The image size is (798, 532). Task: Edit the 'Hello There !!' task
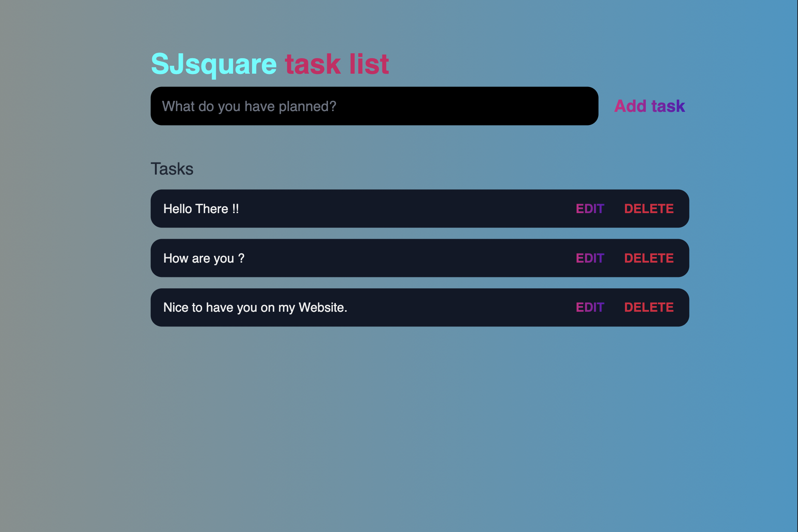[590, 209]
